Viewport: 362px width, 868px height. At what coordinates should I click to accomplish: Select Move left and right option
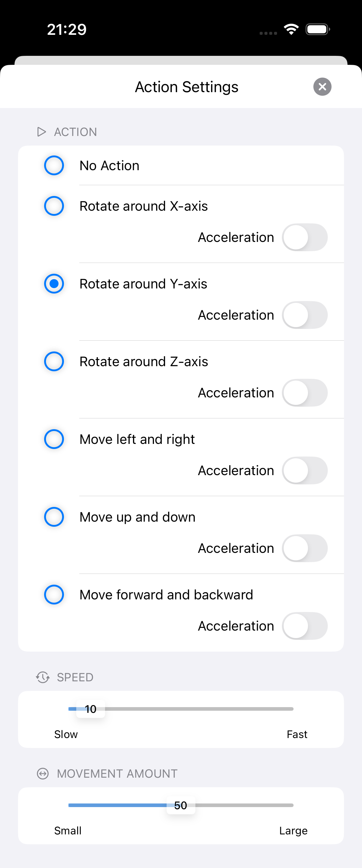[x=54, y=439]
